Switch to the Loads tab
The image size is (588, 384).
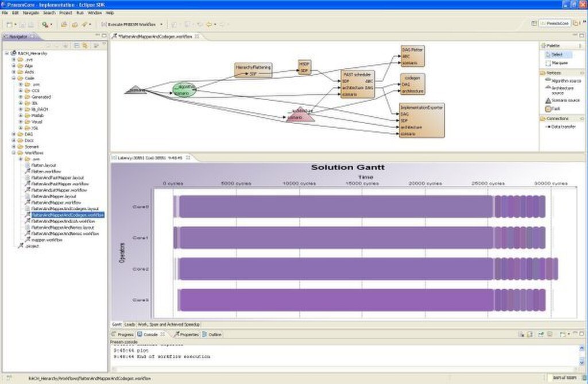(x=130, y=324)
